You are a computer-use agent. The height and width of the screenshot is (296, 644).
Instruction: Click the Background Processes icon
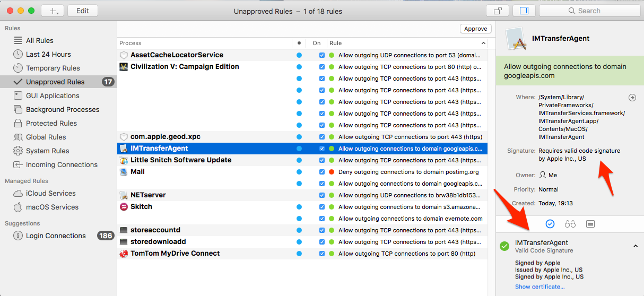tap(18, 109)
